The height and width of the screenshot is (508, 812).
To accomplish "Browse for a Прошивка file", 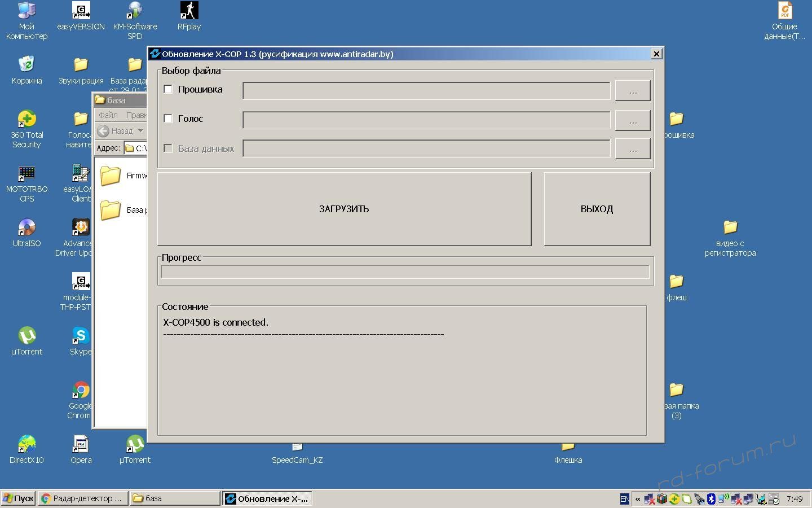I will (x=632, y=91).
